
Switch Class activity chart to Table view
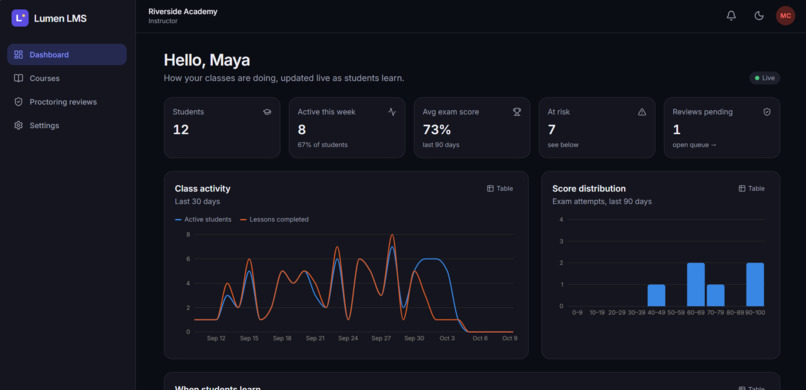click(500, 189)
